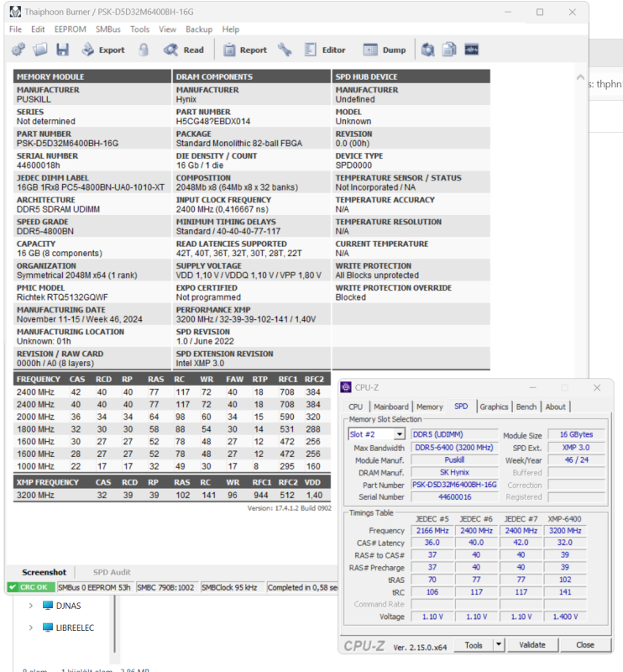Viewport: 623px width, 672px height.
Task: Click the open folder toolbar icon
Action: (40, 50)
